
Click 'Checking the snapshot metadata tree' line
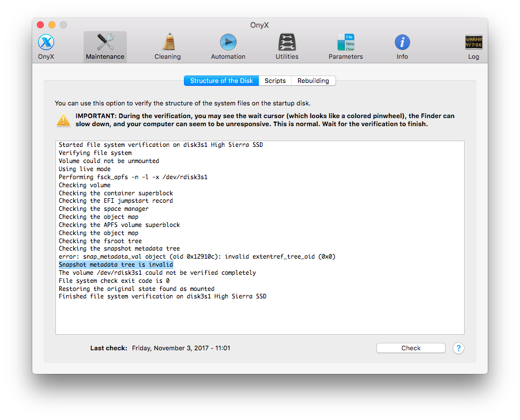pyautogui.click(x=119, y=249)
